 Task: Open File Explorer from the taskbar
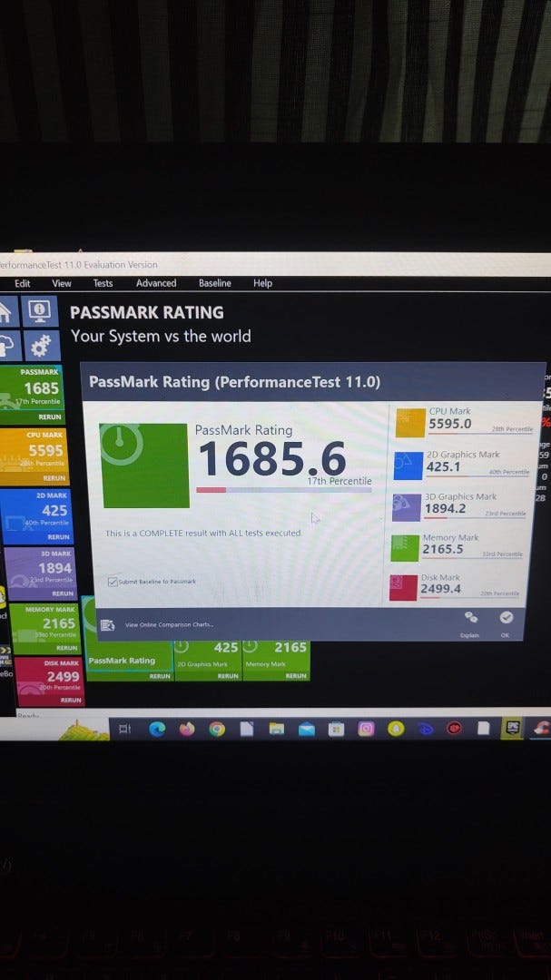tap(277, 729)
